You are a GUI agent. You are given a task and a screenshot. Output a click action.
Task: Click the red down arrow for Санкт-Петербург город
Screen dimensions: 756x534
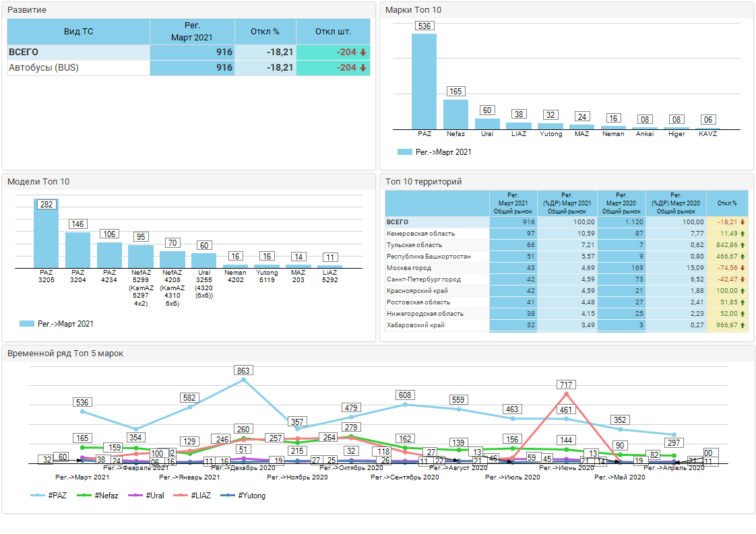click(x=743, y=279)
